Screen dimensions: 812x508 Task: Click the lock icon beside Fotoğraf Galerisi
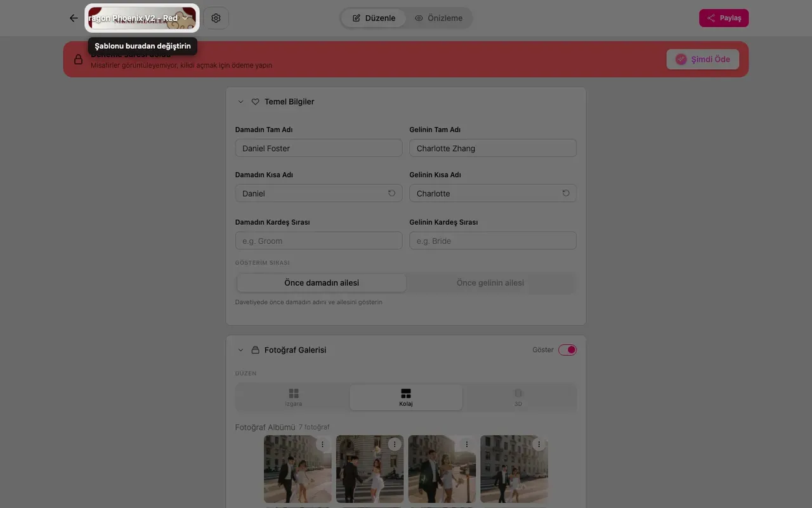(x=256, y=350)
